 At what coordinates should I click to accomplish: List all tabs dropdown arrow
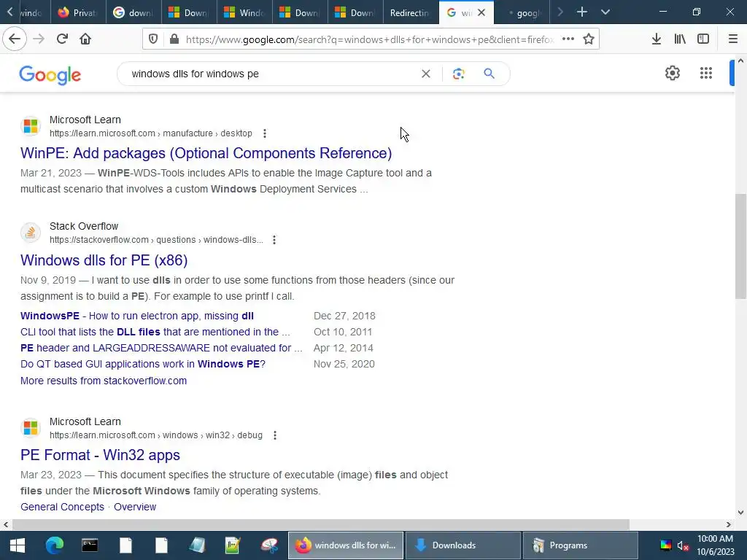(x=605, y=12)
